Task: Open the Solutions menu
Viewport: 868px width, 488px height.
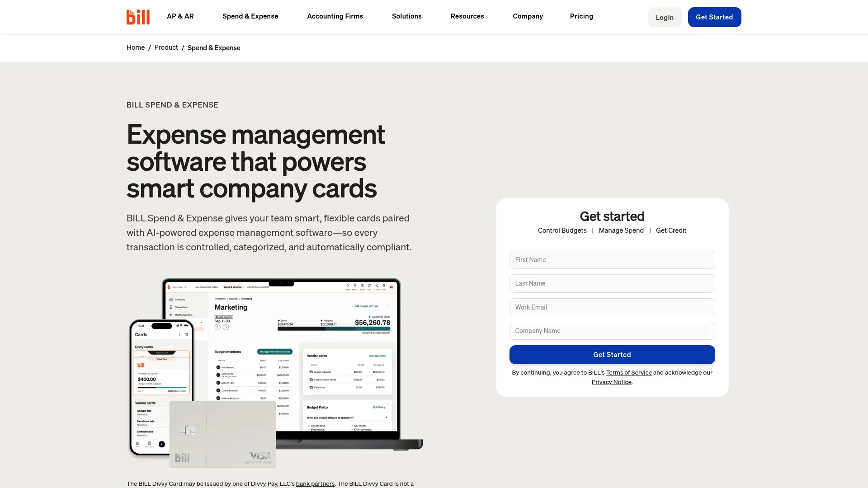Action: tap(406, 16)
